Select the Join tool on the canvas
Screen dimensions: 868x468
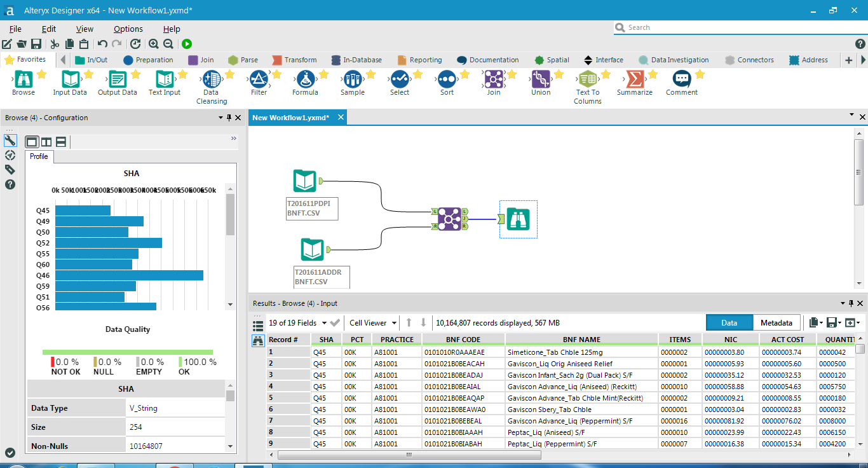(449, 219)
